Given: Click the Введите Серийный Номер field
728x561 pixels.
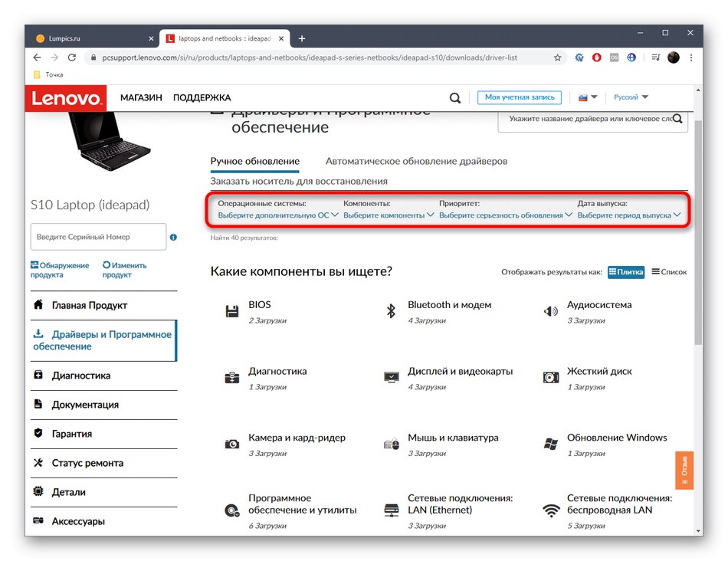Looking at the screenshot, I should click(98, 237).
